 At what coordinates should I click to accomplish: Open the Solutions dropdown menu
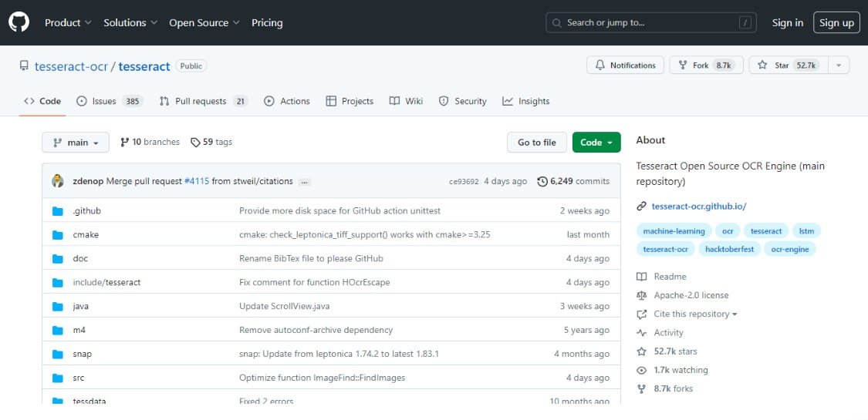pos(130,22)
